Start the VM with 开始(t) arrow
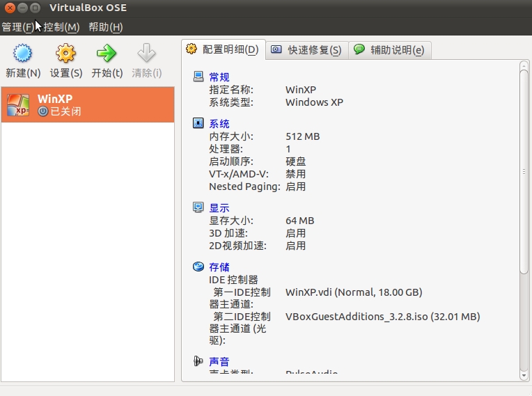 coord(107,53)
